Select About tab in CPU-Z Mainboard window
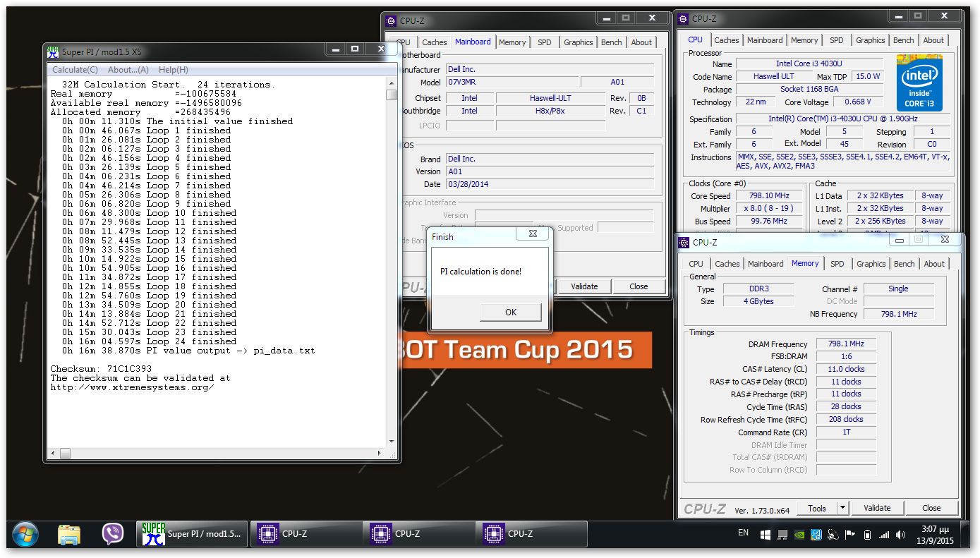Image resolution: width=980 pixels, height=558 pixels. tap(641, 42)
